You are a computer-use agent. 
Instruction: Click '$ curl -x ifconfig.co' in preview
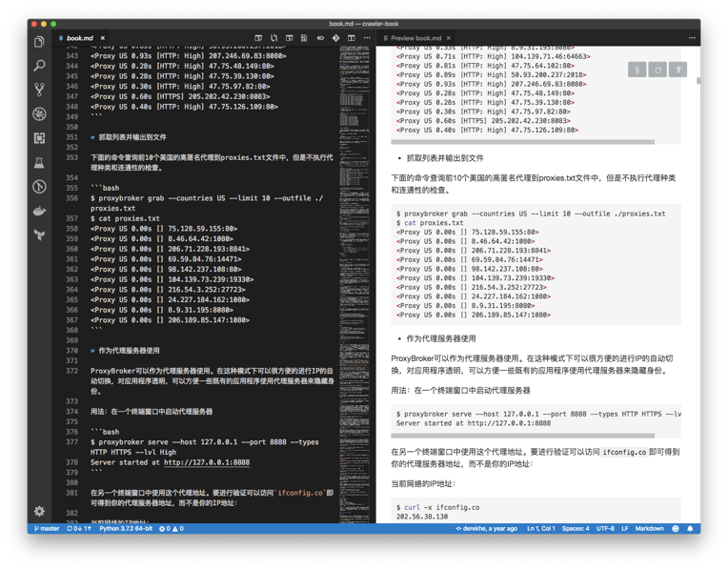point(437,508)
